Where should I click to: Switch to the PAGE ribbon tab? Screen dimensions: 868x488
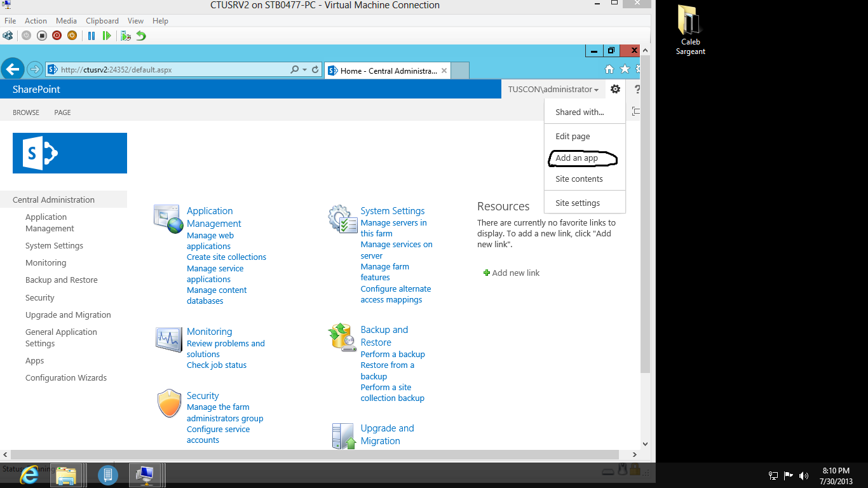62,112
